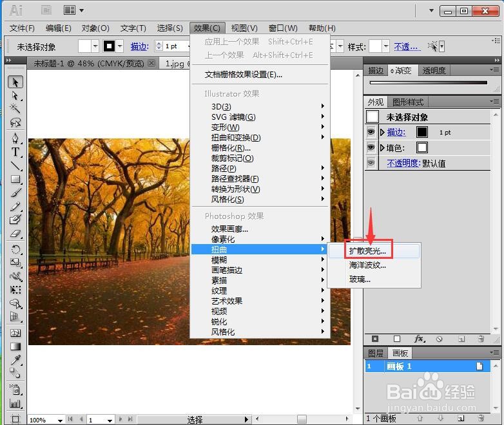Screen dimensions: 504x425
Task: Select the Gradient tool
Action: point(15,346)
